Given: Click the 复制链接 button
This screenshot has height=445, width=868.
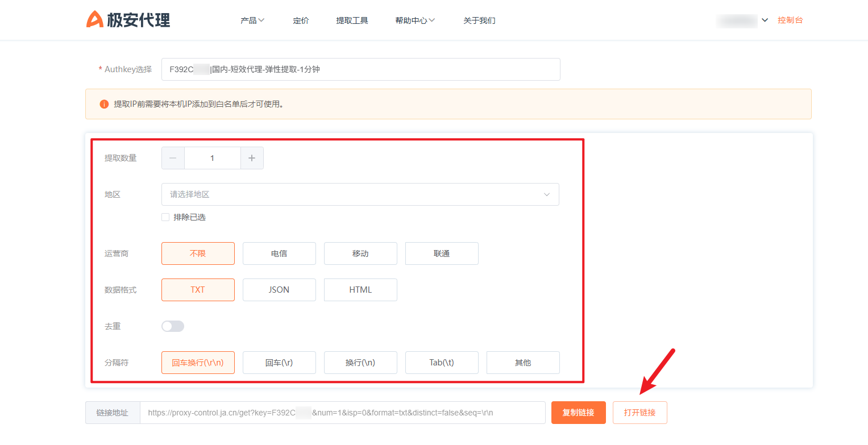Looking at the screenshot, I should [x=578, y=413].
